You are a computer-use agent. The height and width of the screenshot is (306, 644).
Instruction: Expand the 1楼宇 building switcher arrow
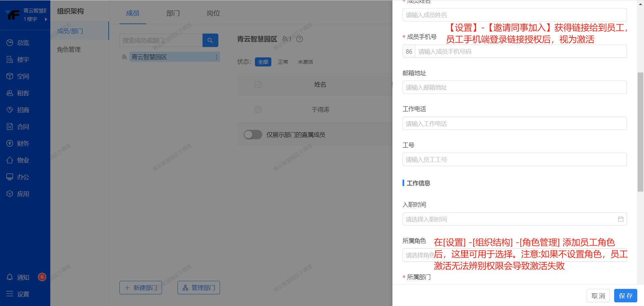pyautogui.click(x=46, y=19)
